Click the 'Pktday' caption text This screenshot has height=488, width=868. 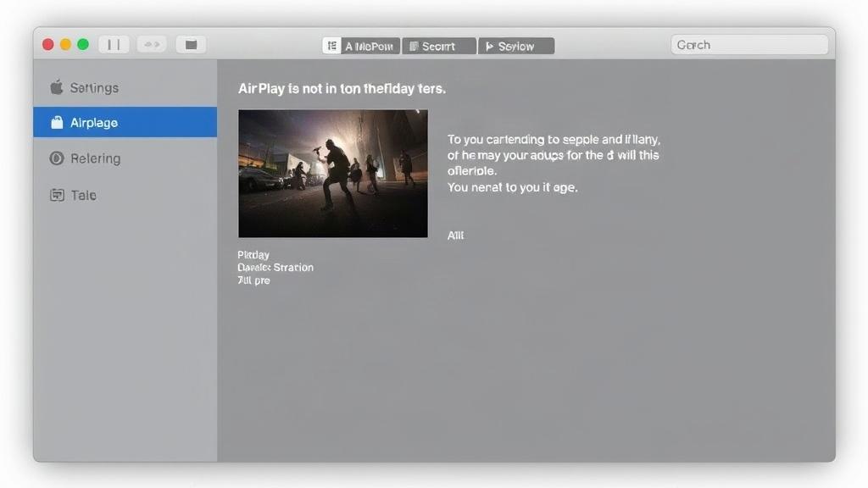coord(253,254)
